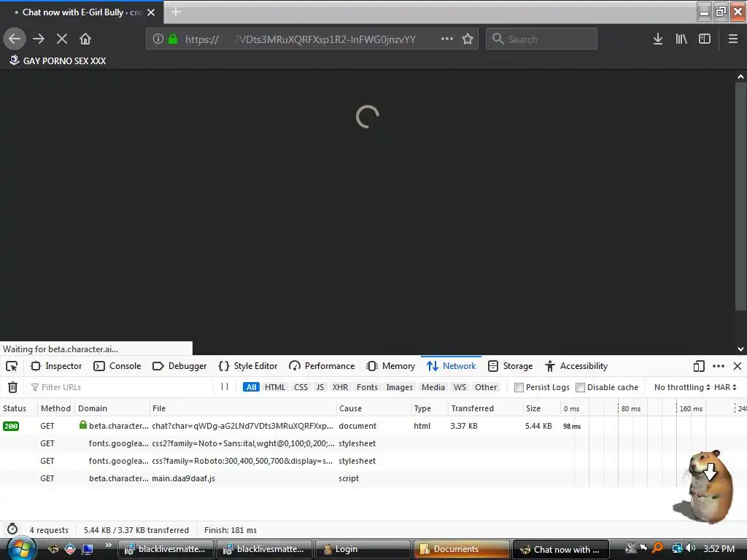Filter requests by CSS
The width and height of the screenshot is (747, 560).
tap(301, 387)
